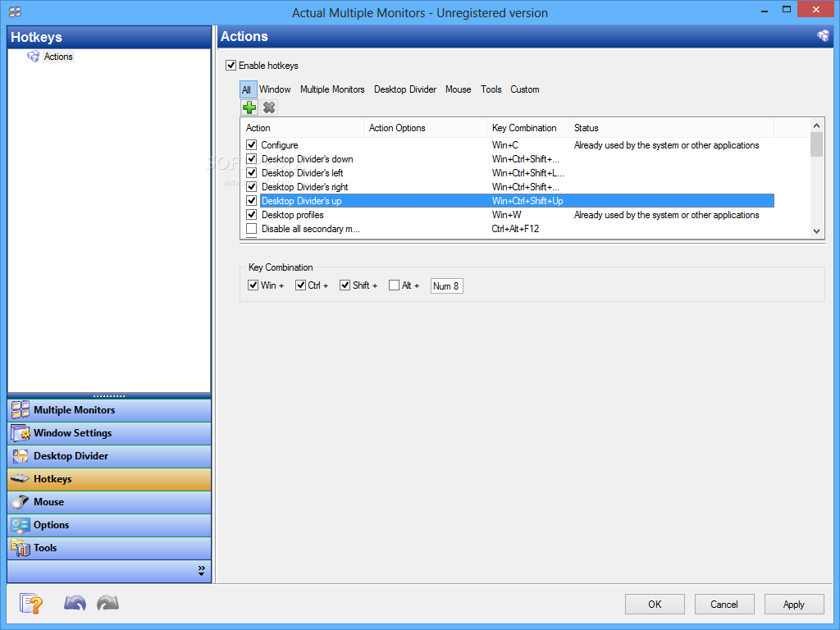
Task: Select Actions item in Hotkeys tree
Action: click(x=58, y=57)
